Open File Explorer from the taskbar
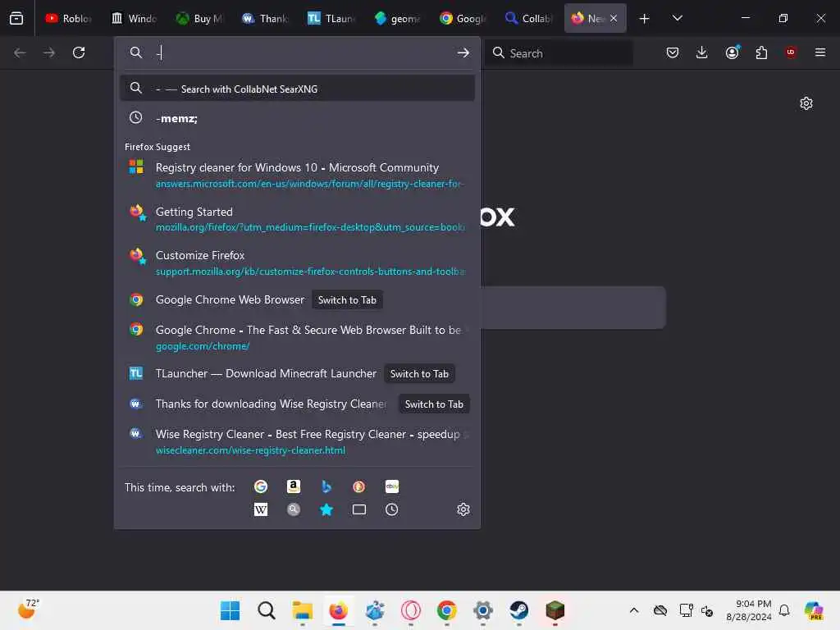840x630 pixels. (302, 610)
